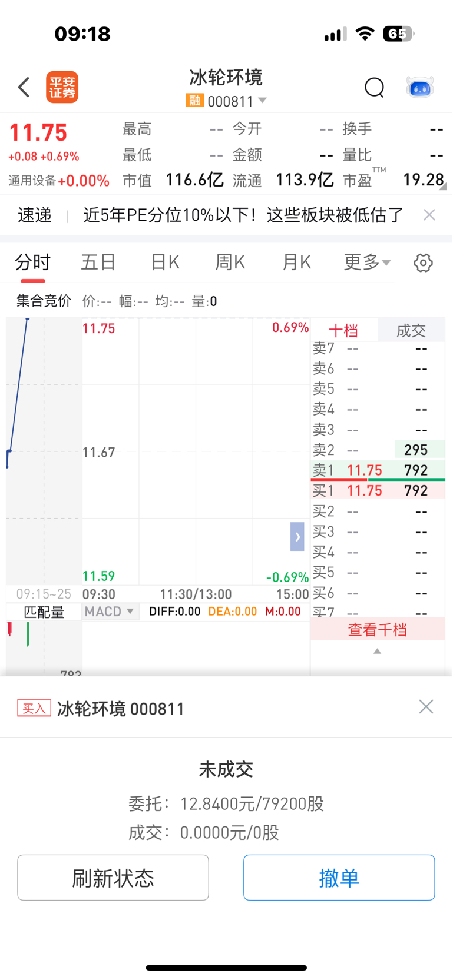Tap the 集合竞价 label
The image size is (453, 980).
pyautogui.click(x=44, y=301)
